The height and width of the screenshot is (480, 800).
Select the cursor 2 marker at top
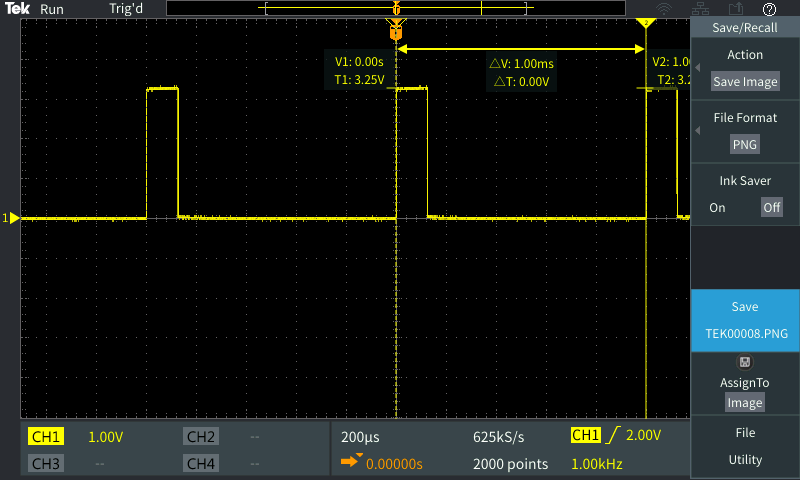coord(646,22)
